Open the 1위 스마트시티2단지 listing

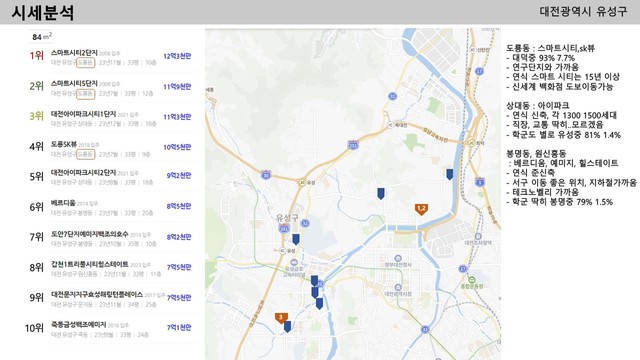click(x=111, y=58)
